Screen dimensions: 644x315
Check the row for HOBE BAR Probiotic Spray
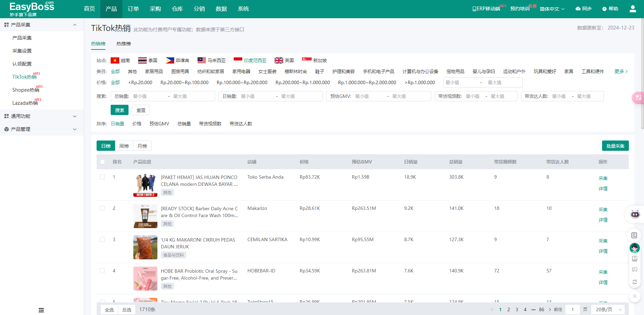tap(102, 271)
